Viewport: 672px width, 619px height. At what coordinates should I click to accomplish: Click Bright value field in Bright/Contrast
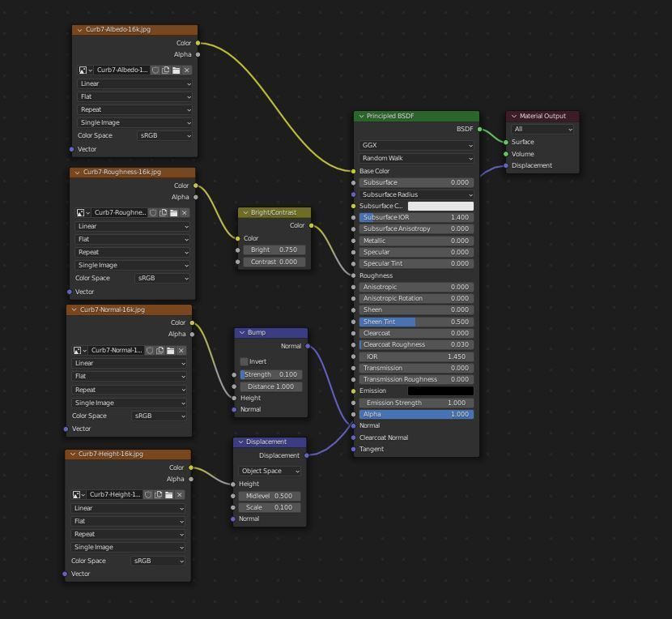(x=274, y=250)
